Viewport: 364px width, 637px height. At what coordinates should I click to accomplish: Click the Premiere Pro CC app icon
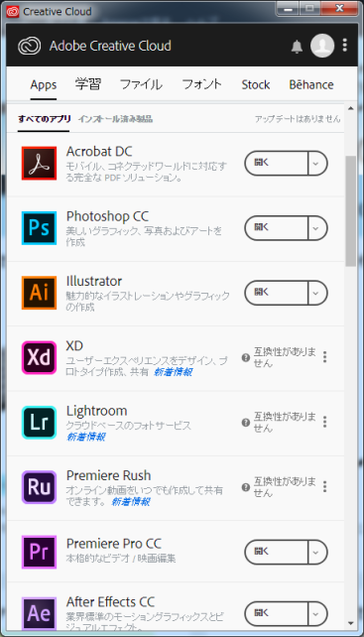point(39,552)
